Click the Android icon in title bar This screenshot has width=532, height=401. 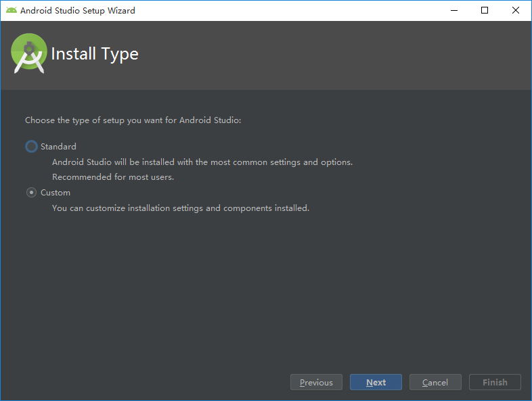[12, 10]
